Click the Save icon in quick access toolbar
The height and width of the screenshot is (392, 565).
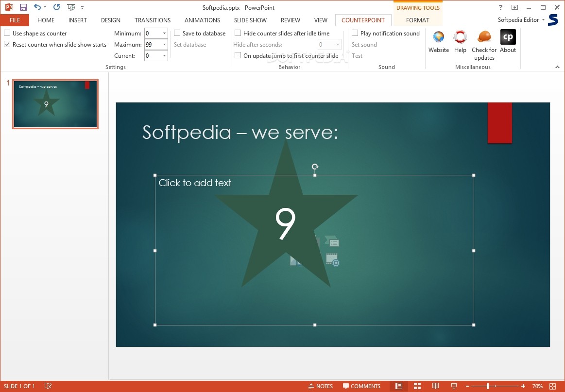[23, 7]
